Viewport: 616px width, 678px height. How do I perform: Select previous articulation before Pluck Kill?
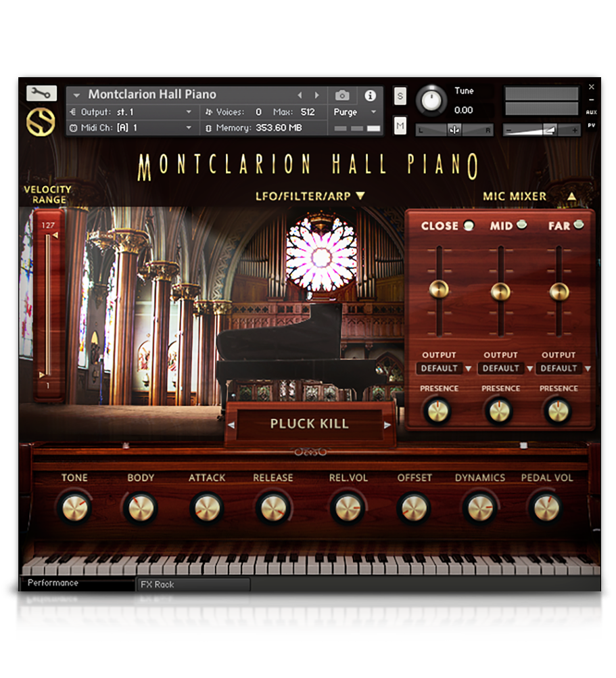click(231, 425)
